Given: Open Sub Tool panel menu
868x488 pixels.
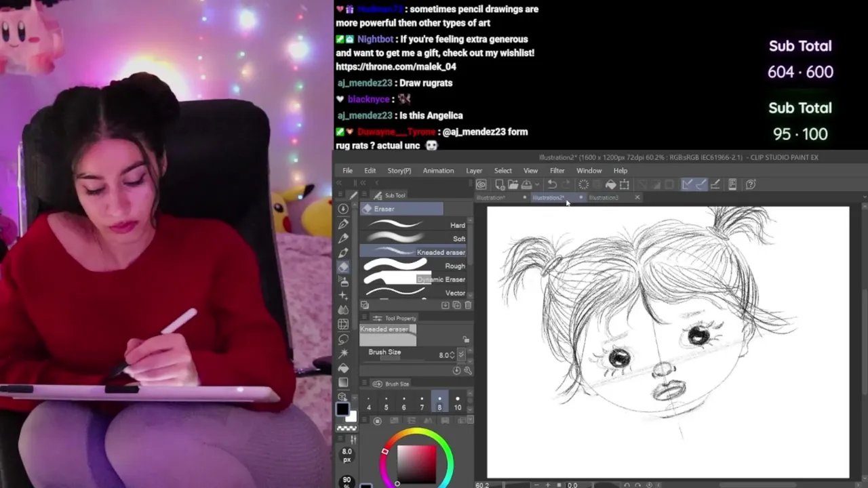Looking at the screenshot, I should [364, 195].
